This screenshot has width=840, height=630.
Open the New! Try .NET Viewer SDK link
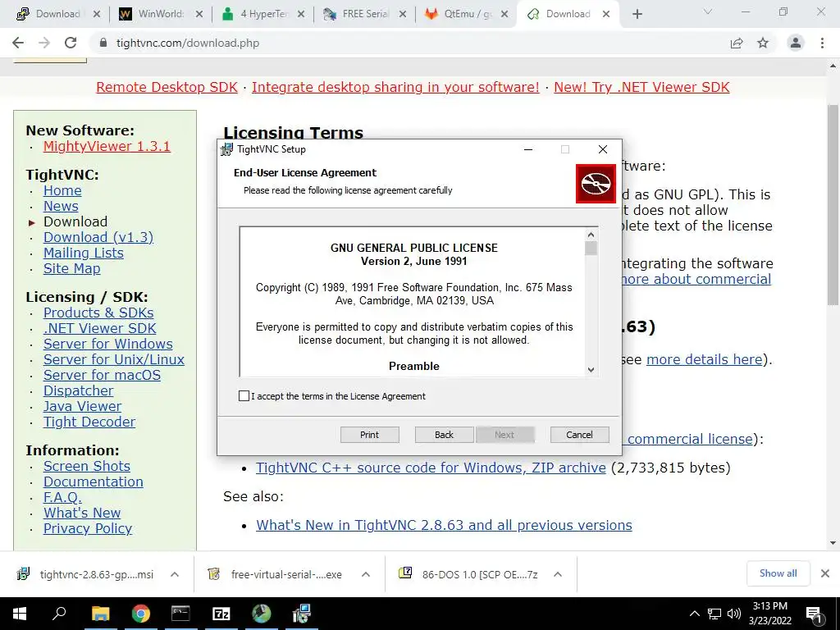point(641,87)
